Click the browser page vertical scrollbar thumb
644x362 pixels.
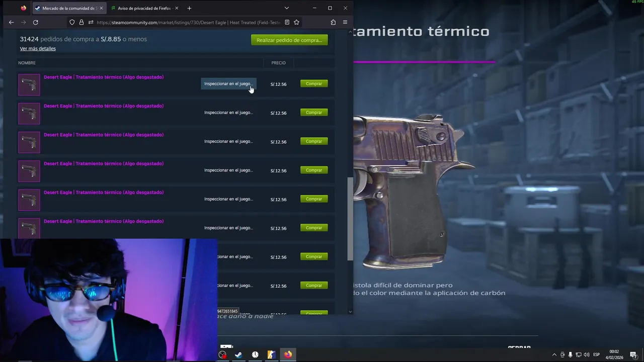pyautogui.click(x=350, y=219)
